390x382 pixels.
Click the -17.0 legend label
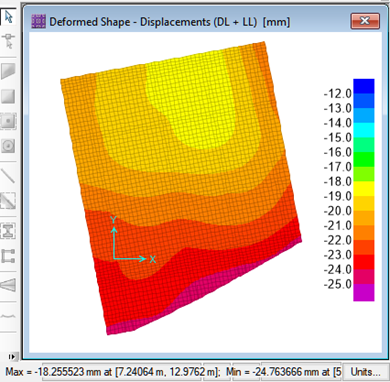pyautogui.click(x=338, y=167)
